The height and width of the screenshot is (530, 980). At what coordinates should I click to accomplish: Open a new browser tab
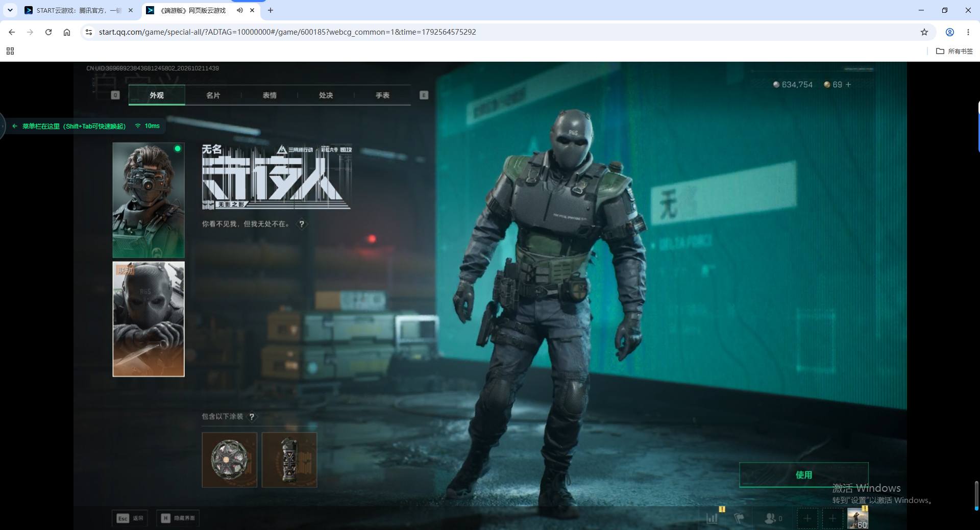(x=271, y=10)
